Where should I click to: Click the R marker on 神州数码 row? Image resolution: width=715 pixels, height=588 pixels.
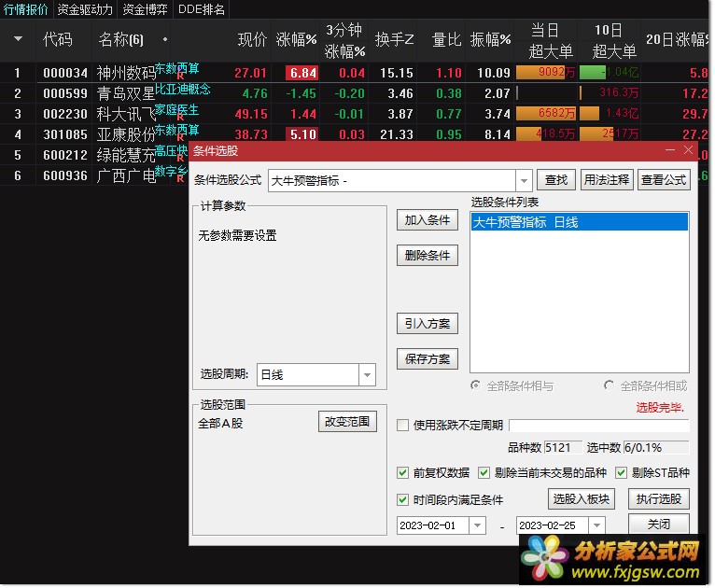click(180, 77)
